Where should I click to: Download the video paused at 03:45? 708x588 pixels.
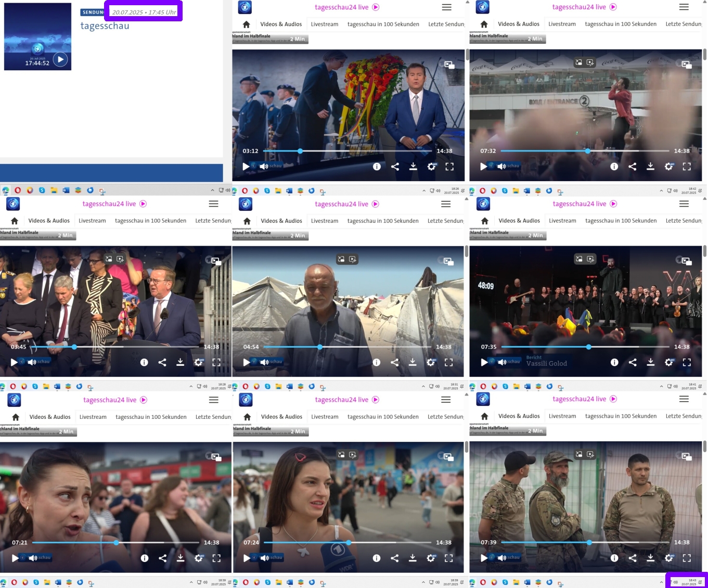click(180, 362)
